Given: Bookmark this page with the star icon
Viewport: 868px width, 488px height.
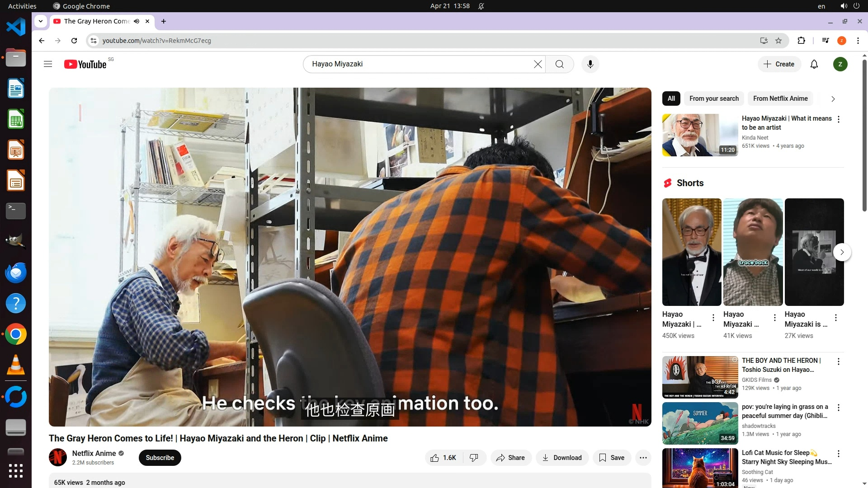Looking at the screenshot, I should [x=778, y=41].
